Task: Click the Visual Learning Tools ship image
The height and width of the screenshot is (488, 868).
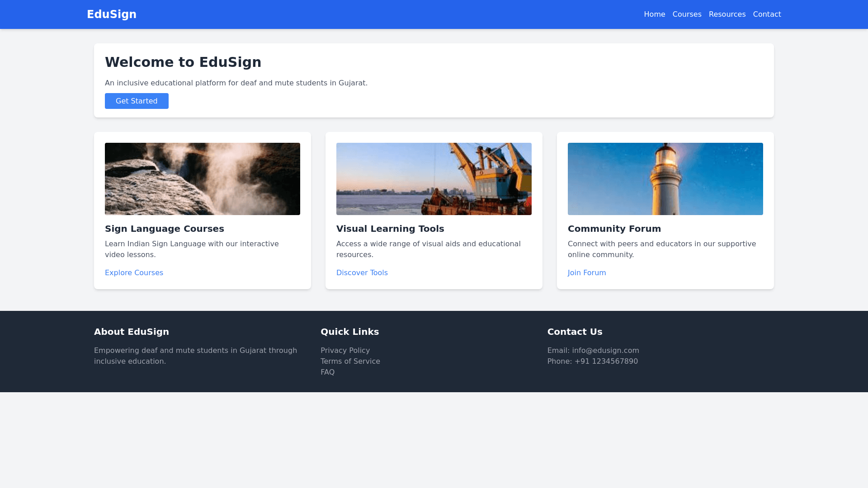Action: (x=434, y=179)
